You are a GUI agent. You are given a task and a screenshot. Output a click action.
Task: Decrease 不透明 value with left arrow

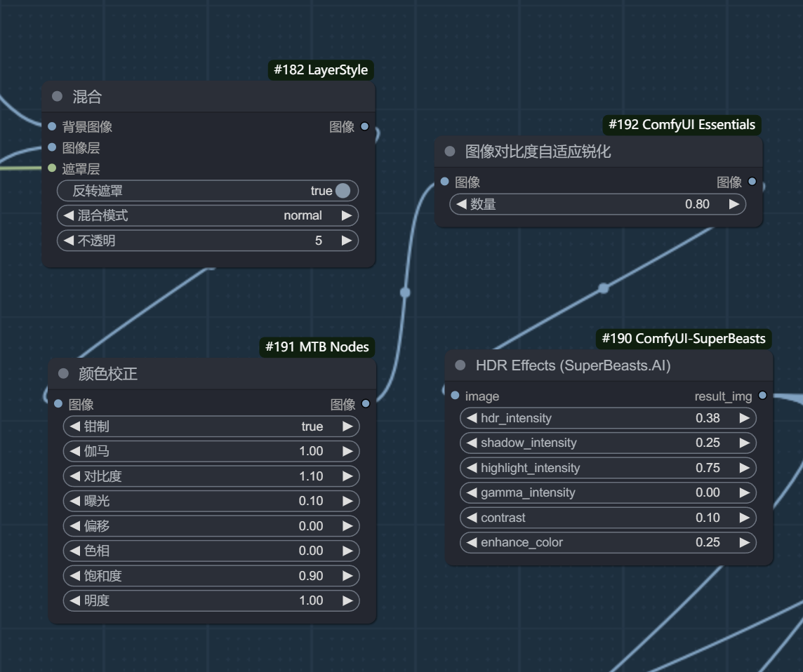pos(68,241)
